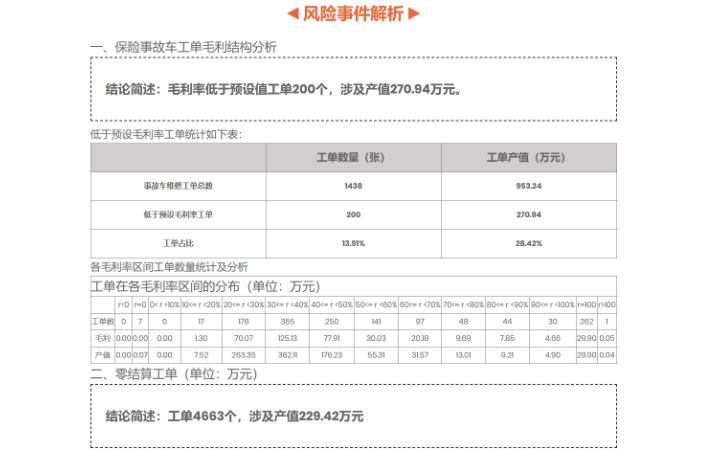Click the 产值 value 0.04 under r>100

(607, 355)
